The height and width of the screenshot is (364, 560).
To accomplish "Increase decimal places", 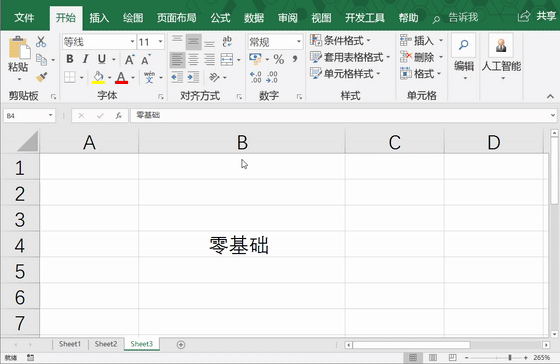I will (256, 77).
